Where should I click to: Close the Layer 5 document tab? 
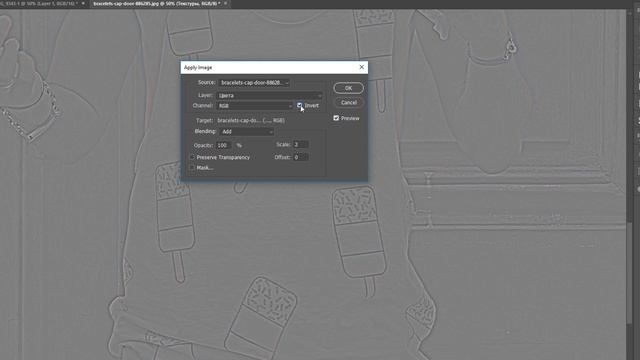(83, 4)
